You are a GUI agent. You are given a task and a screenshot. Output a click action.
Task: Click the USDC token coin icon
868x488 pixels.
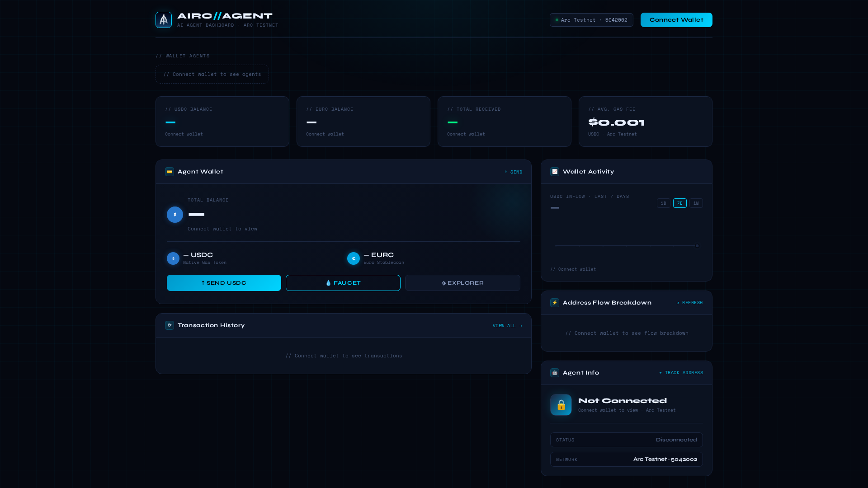[173, 258]
